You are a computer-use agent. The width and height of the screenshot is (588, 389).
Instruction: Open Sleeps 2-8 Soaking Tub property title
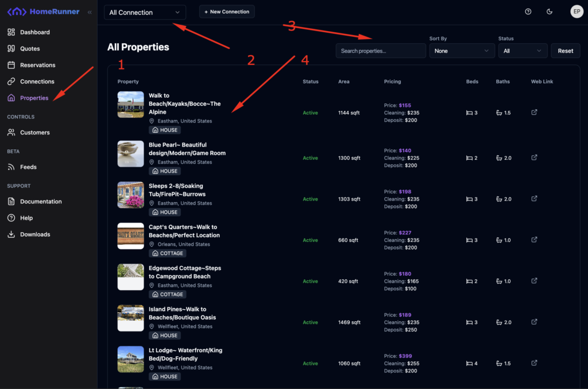(x=176, y=190)
